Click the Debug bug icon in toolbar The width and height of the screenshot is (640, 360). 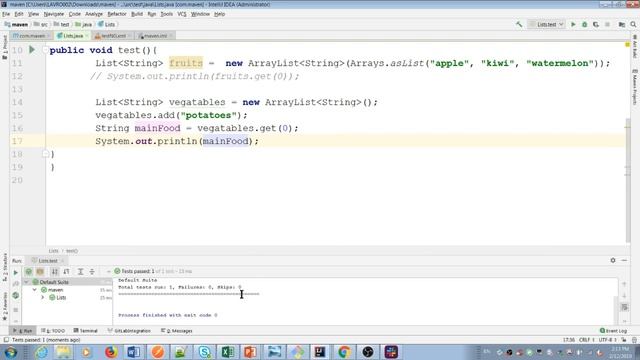tap(584, 24)
